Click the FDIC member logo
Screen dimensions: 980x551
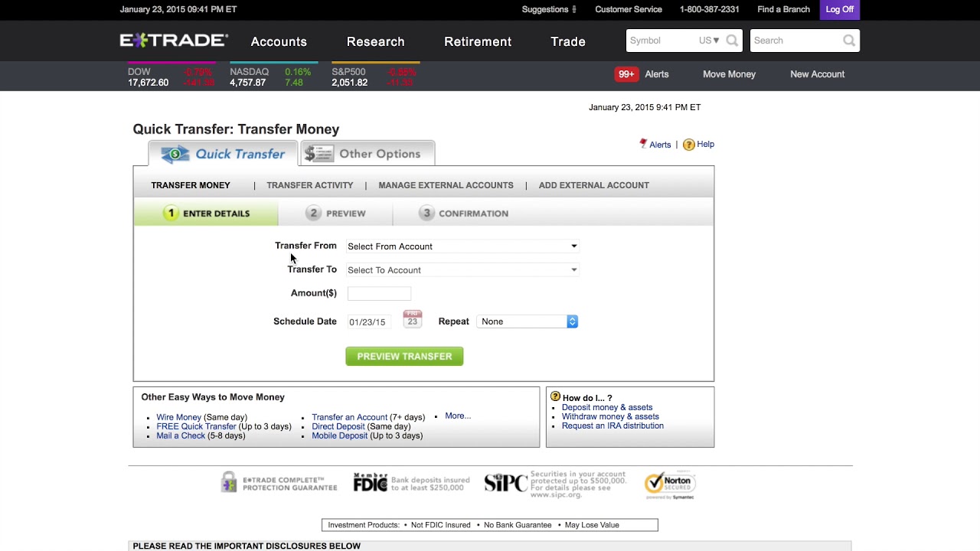pyautogui.click(x=371, y=482)
